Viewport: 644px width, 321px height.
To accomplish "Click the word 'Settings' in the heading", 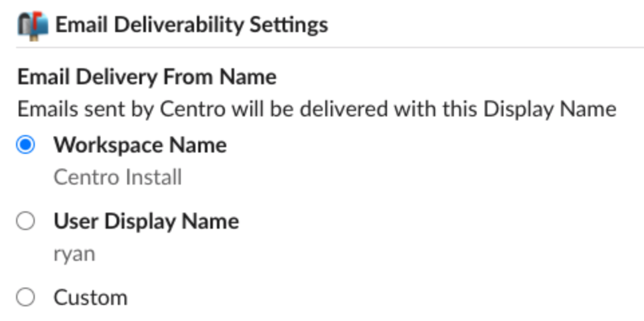I will tap(289, 25).
